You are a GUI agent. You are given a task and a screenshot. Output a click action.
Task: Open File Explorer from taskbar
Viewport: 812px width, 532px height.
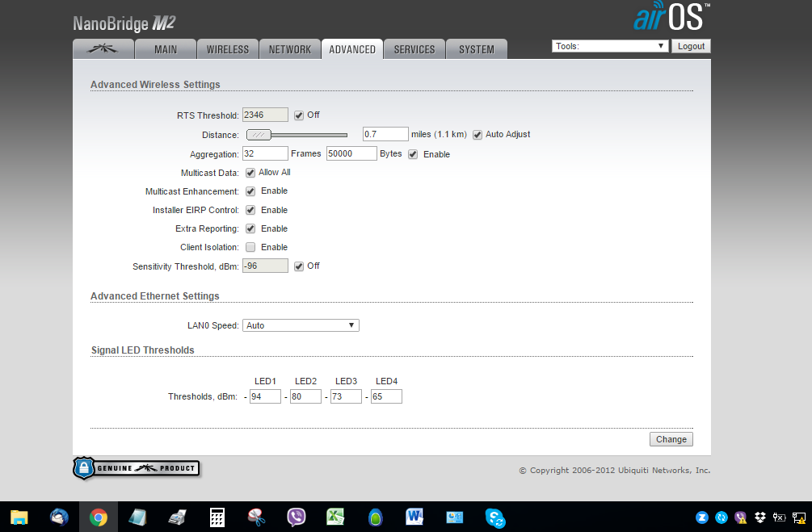click(x=19, y=517)
